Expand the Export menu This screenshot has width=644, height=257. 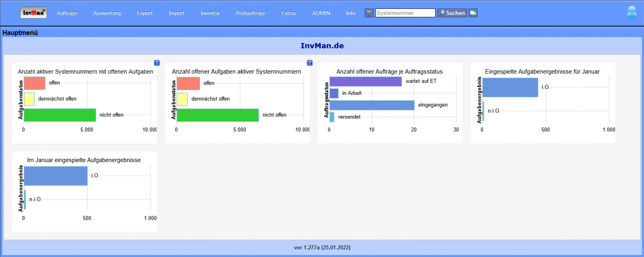[145, 13]
